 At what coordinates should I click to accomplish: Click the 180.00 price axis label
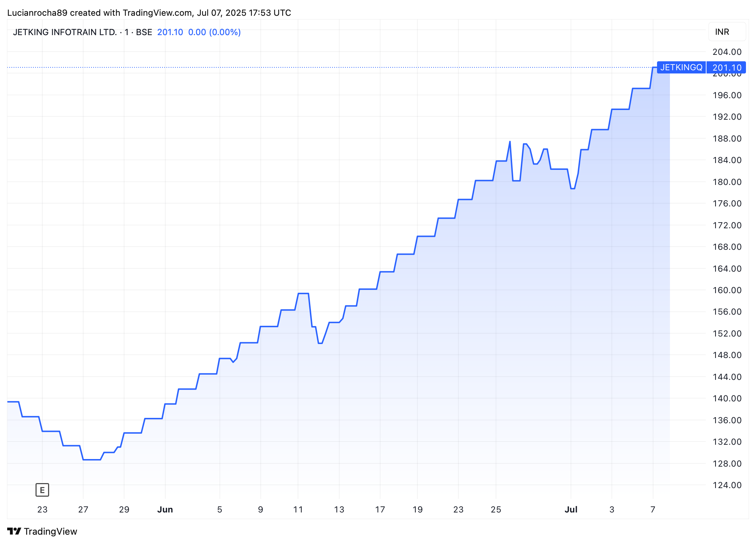727,182
